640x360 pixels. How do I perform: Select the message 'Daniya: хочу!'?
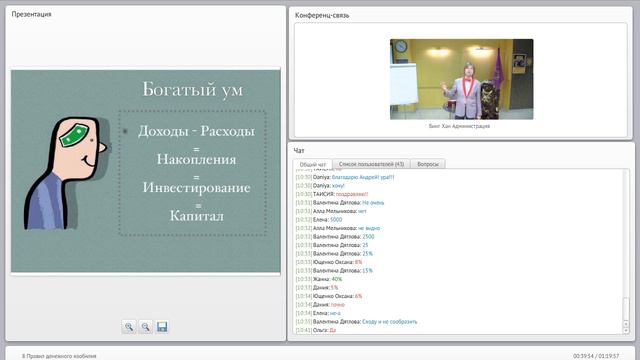click(x=320, y=185)
